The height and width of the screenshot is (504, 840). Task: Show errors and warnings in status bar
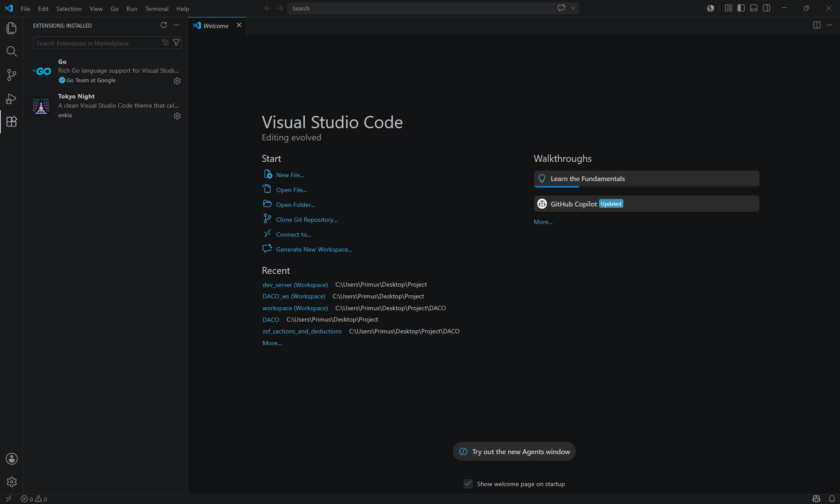[34, 499]
